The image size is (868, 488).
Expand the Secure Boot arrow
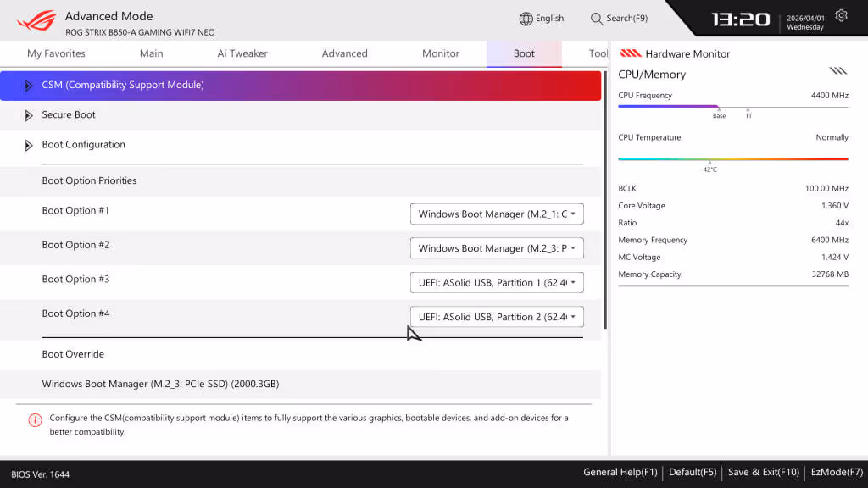(x=28, y=115)
